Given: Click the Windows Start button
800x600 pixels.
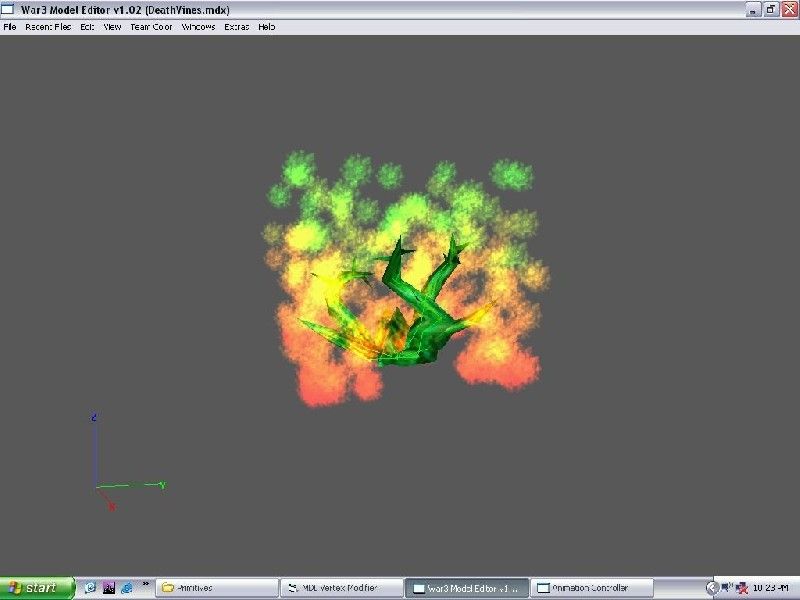Looking at the screenshot, I should tap(37, 588).
